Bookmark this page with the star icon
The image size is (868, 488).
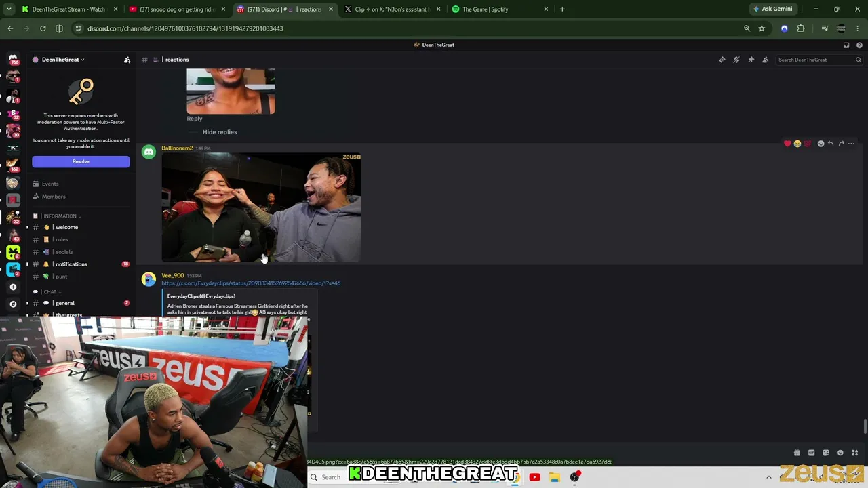(762, 28)
